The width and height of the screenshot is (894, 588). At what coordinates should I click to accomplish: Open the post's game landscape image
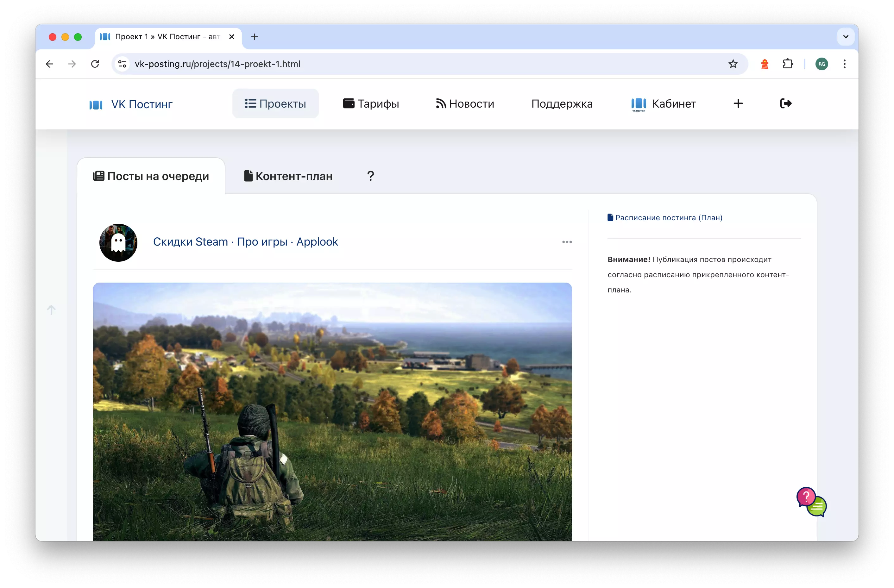click(x=332, y=412)
